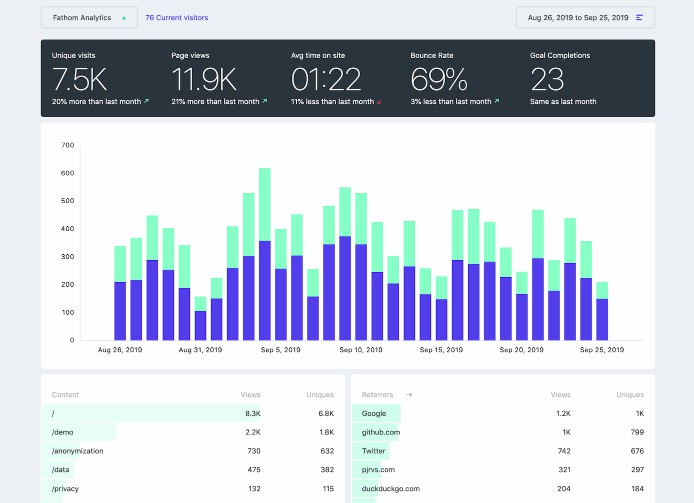This screenshot has width=694, height=503.
Task: Click the Content table header
Action: pos(65,395)
